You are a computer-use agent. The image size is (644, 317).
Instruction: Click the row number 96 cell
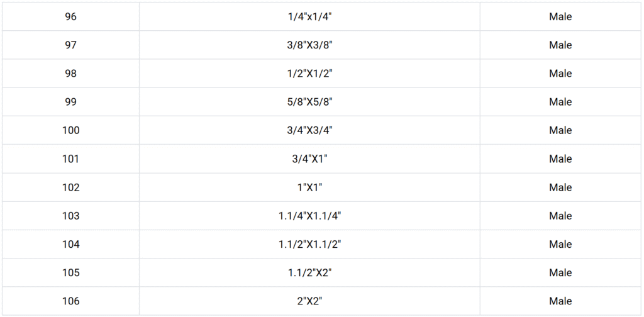tap(70, 17)
